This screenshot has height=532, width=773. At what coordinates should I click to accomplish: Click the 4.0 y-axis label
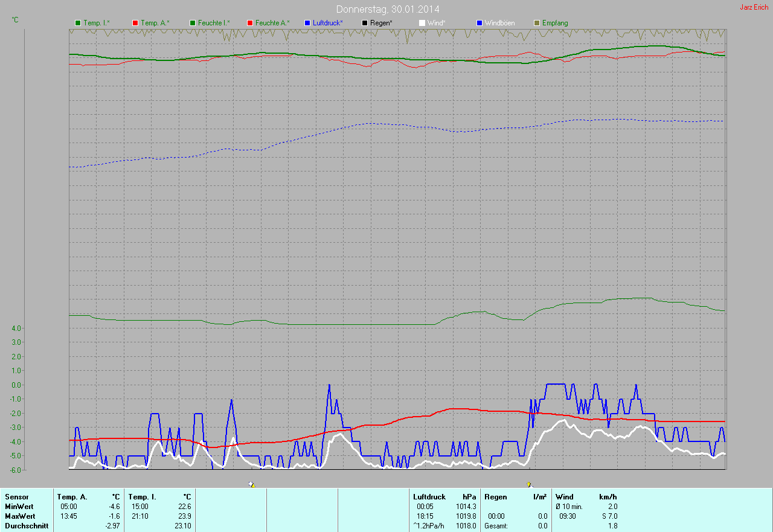click(x=16, y=328)
